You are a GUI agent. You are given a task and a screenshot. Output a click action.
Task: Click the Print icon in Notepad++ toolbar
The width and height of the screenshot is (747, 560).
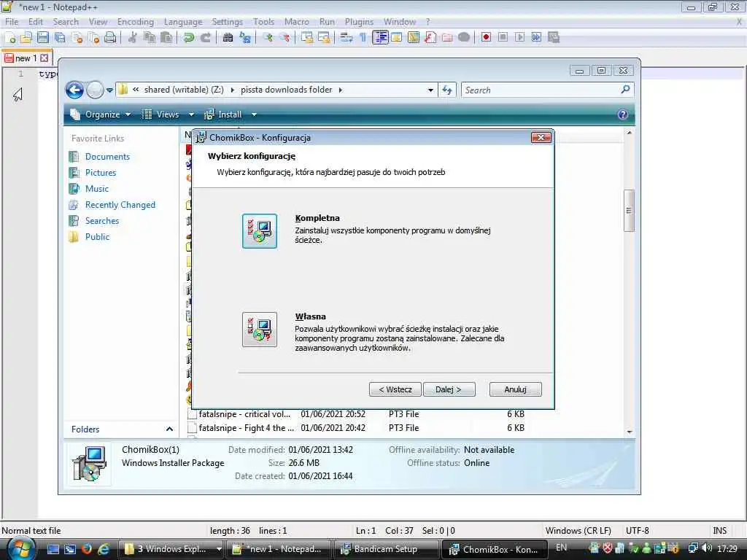(110, 38)
